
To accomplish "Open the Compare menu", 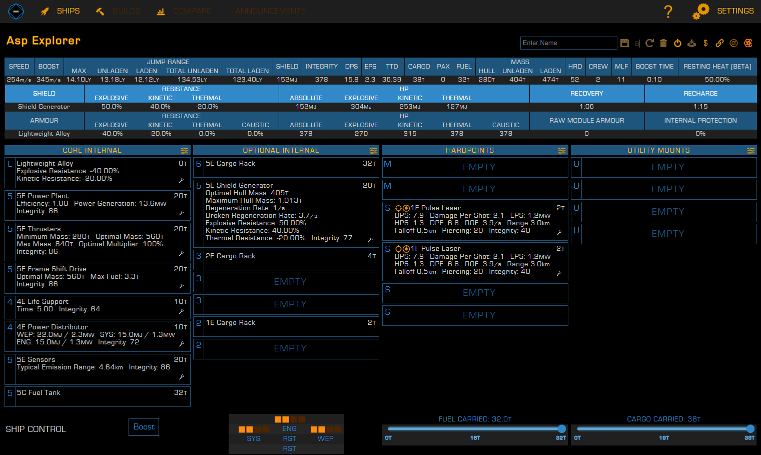I will coord(184,11).
